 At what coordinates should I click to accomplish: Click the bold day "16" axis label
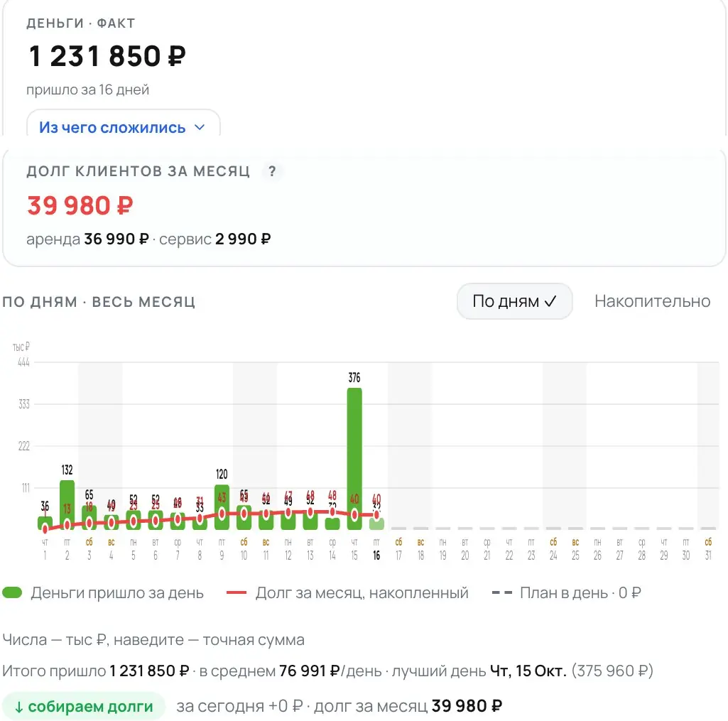coord(376,555)
